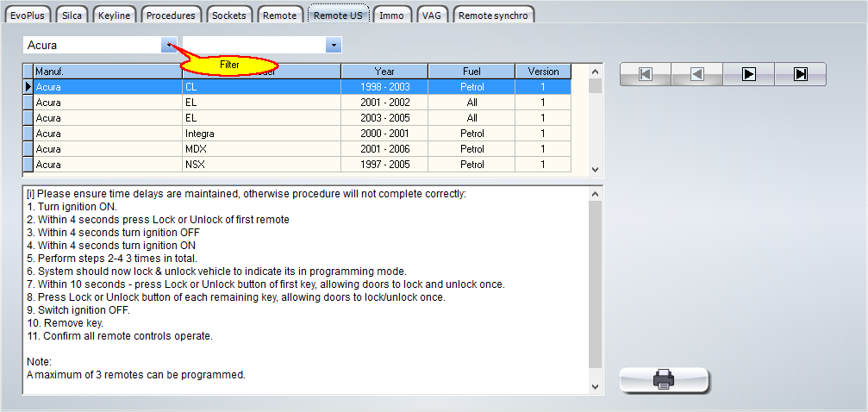This screenshot has height=412, width=868.
Task: Click the row indicator arrow for Acura CL
Action: (x=28, y=87)
